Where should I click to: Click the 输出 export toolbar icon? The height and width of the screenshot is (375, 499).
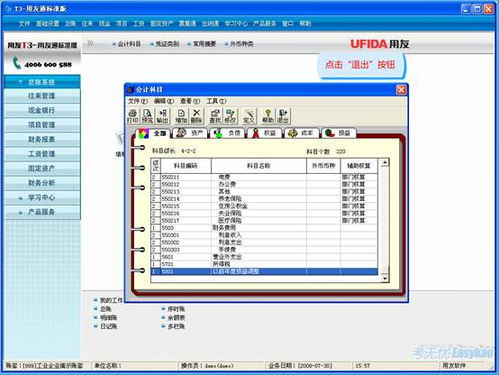(162, 116)
